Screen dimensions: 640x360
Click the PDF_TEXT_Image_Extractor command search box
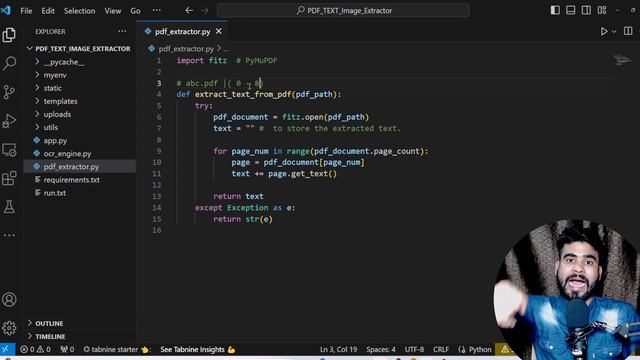[x=343, y=11]
